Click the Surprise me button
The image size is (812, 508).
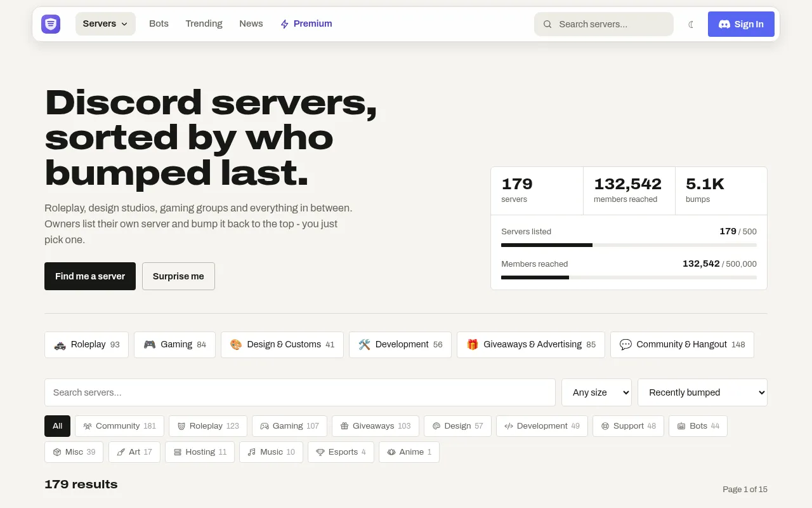[178, 276]
